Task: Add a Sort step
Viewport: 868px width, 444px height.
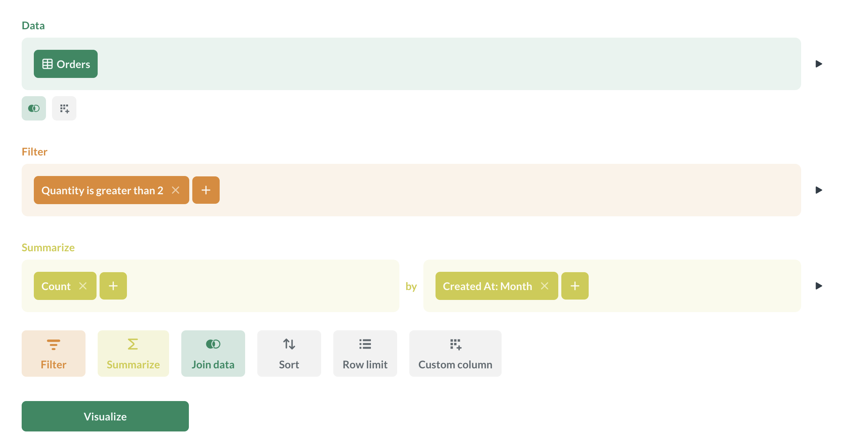Action: (289, 354)
